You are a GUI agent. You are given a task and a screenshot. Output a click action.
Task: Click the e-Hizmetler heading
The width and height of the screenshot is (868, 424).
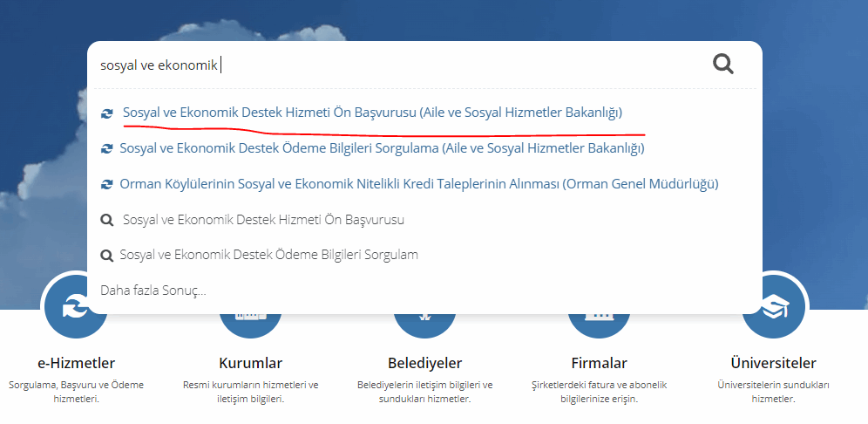[77, 364]
